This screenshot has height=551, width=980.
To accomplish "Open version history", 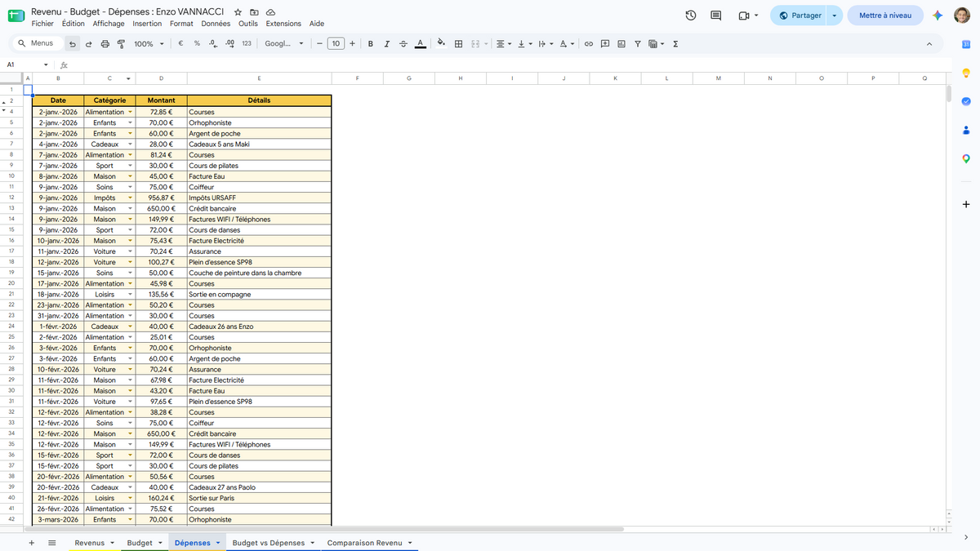I will point(691,16).
